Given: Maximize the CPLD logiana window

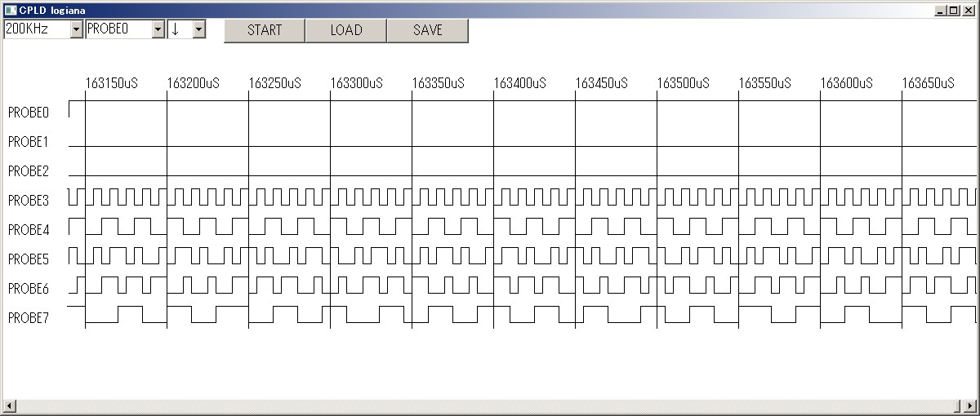Looking at the screenshot, I should coord(953,10).
